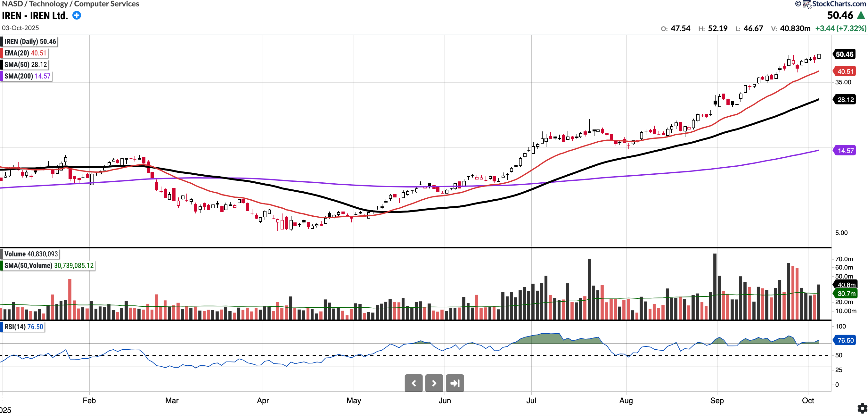Click the NASD / Technology / Computer Services breadcrumb
The width and height of the screenshot is (868, 416).
click(70, 4)
